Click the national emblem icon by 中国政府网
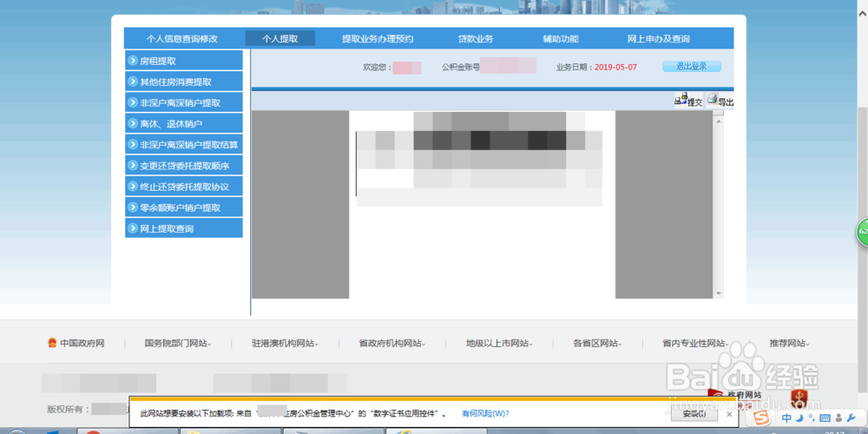 click(x=52, y=343)
